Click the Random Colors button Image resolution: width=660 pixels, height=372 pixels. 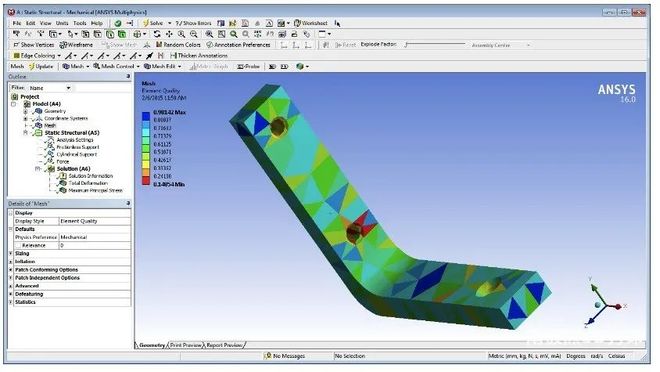click(178, 45)
